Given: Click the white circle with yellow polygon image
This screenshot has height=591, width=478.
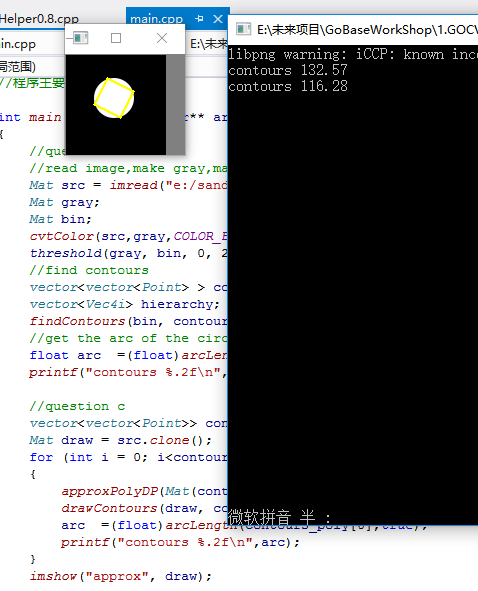Looking at the screenshot, I should click(x=114, y=98).
